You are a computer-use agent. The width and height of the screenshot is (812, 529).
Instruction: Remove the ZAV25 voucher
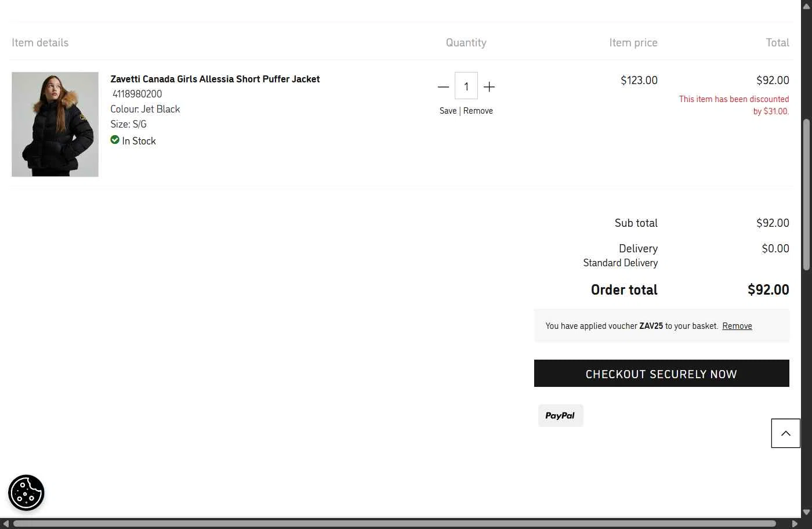tap(737, 326)
